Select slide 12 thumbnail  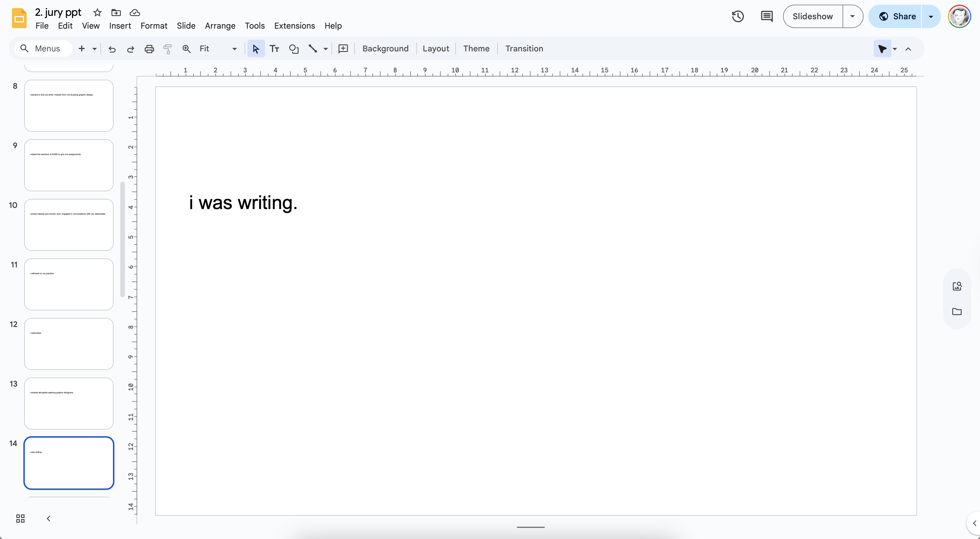pos(69,344)
